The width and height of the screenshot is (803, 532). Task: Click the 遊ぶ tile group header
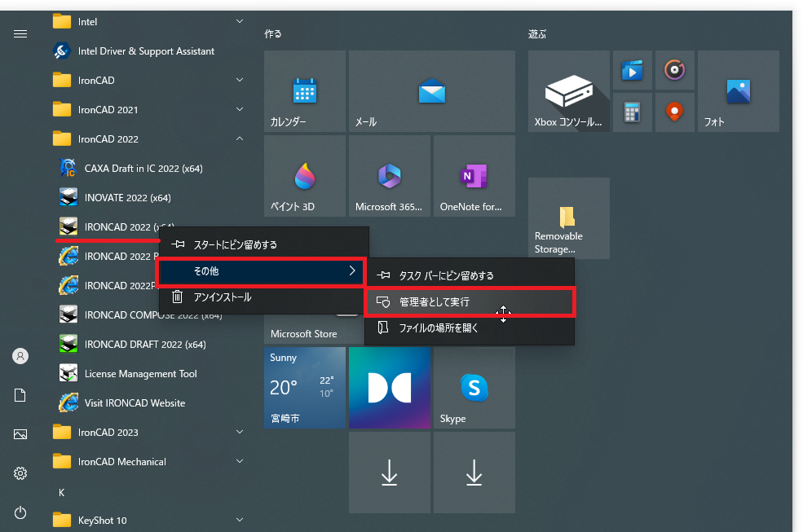[537, 33]
